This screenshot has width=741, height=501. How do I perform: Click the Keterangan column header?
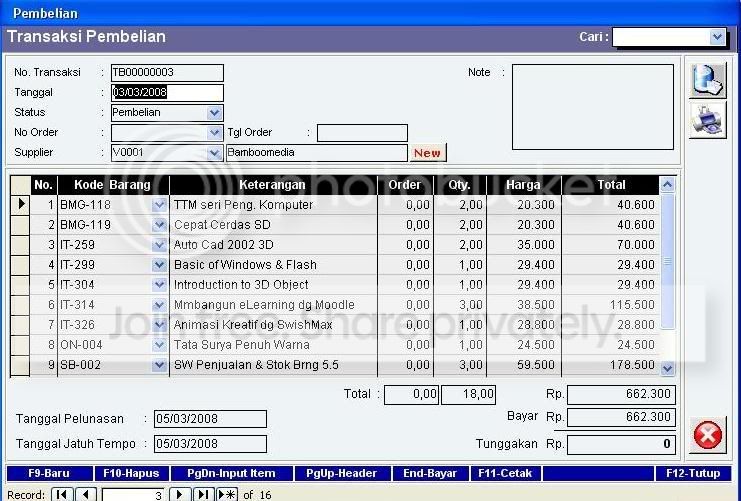pos(273,185)
